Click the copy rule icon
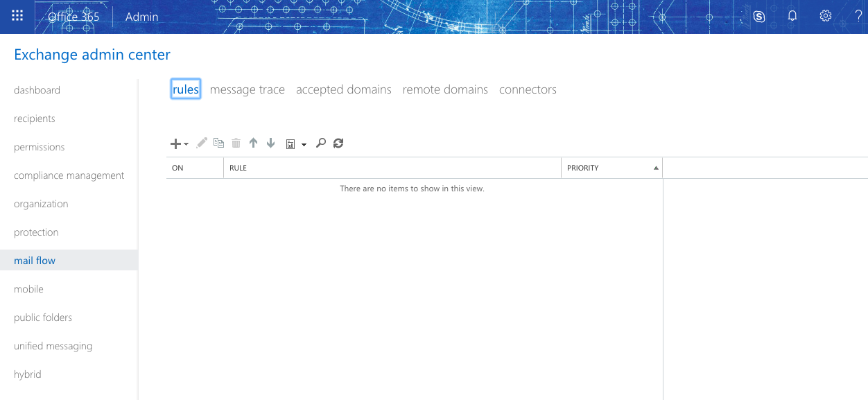Image resolution: width=868 pixels, height=400 pixels. pyautogui.click(x=219, y=143)
